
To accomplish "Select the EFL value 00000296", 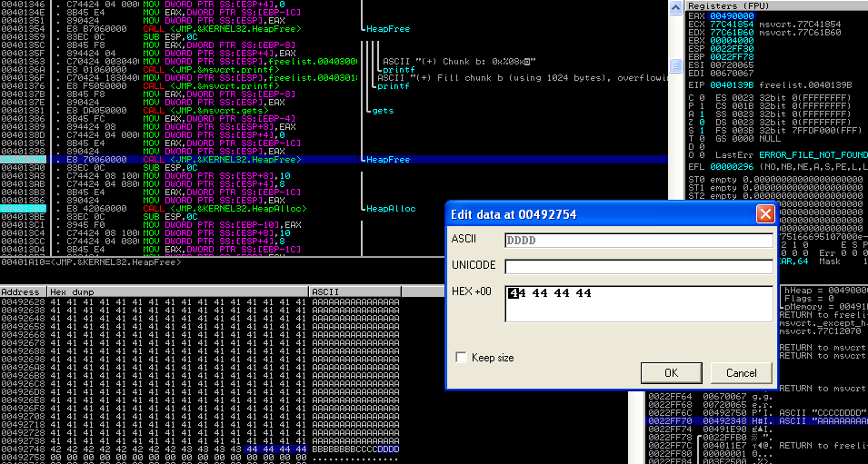I will (x=732, y=167).
